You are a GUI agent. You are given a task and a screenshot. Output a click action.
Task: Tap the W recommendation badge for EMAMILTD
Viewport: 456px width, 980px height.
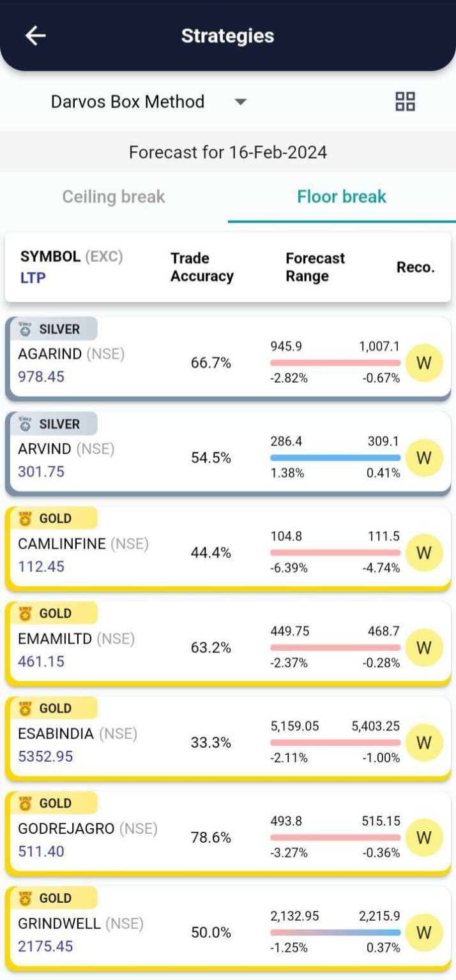click(424, 648)
